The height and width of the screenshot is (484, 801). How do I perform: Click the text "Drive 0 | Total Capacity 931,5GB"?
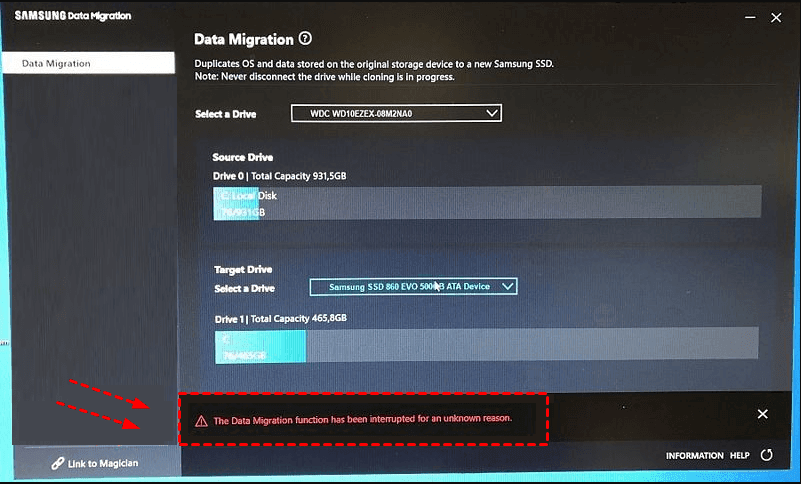pyautogui.click(x=279, y=176)
